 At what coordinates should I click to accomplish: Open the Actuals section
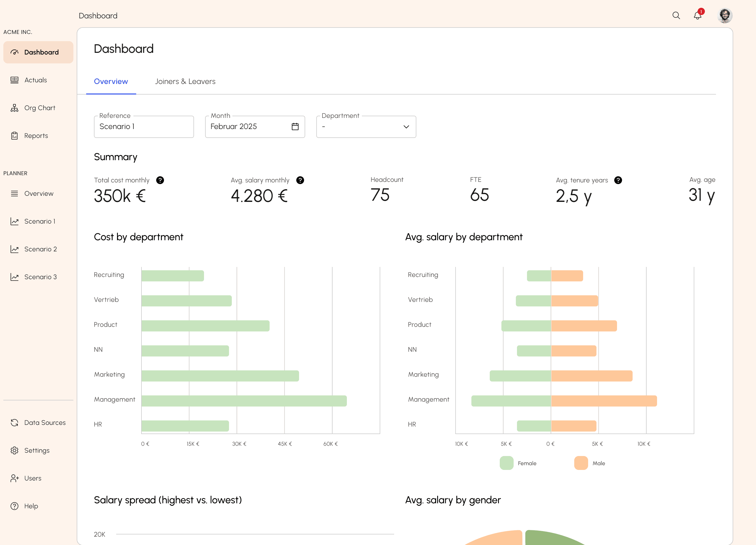pyautogui.click(x=36, y=80)
